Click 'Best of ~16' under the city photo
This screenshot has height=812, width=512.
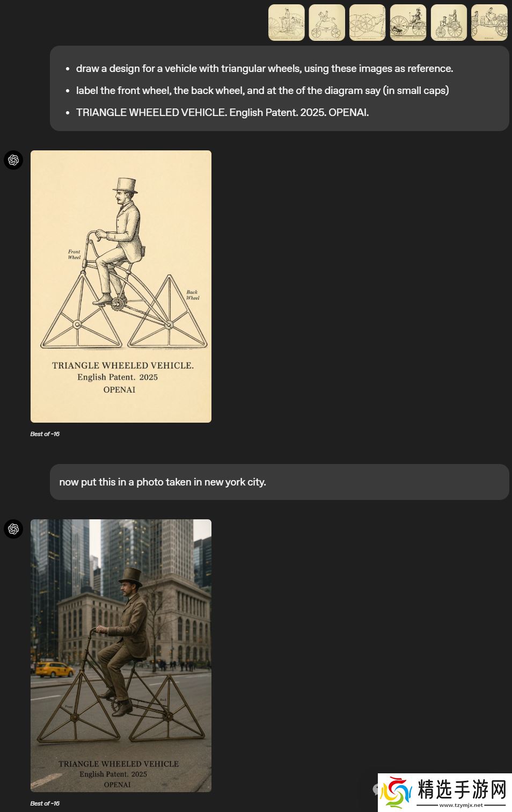click(x=45, y=803)
